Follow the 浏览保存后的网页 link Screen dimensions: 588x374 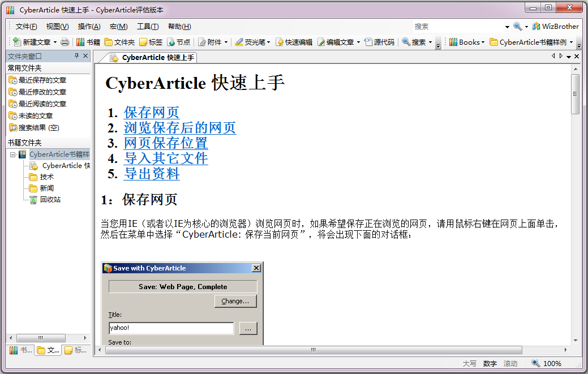point(180,128)
